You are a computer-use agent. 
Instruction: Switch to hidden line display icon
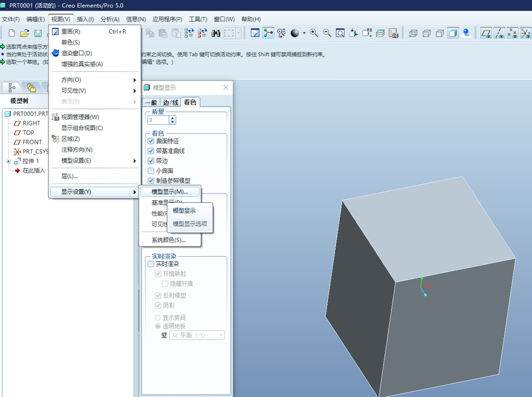tap(426, 33)
